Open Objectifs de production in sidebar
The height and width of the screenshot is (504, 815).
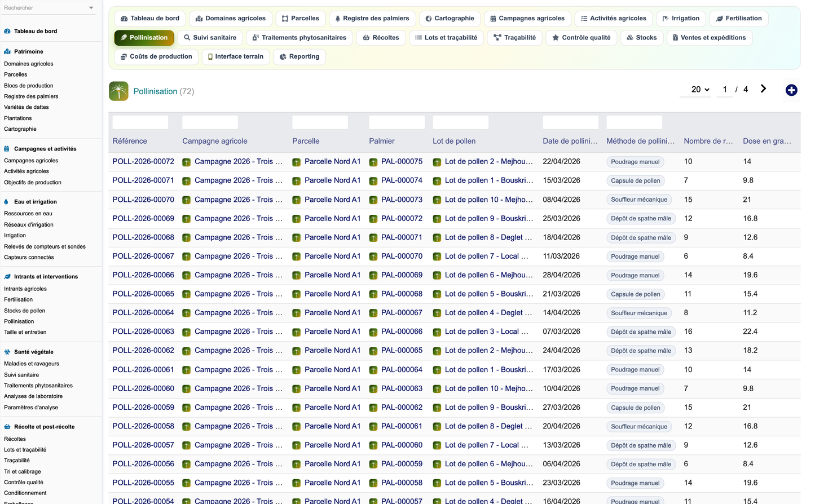click(x=33, y=183)
